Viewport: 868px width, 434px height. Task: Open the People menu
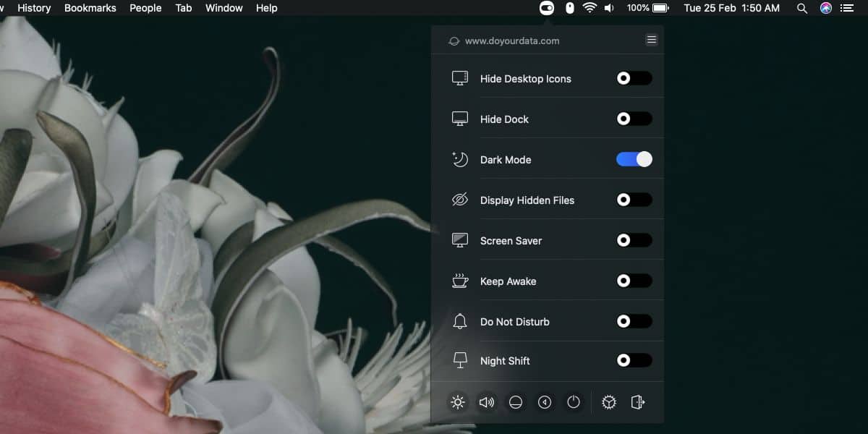pos(145,8)
